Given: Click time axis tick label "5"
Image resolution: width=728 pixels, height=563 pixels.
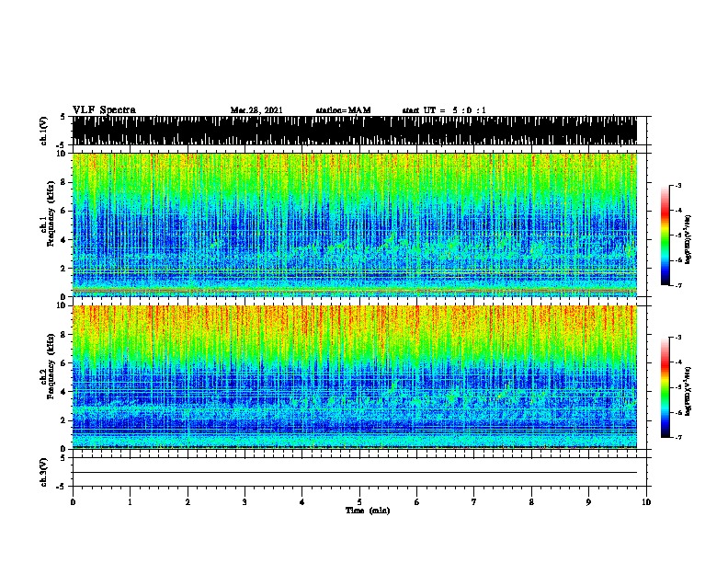Looking at the screenshot, I should (359, 501).
